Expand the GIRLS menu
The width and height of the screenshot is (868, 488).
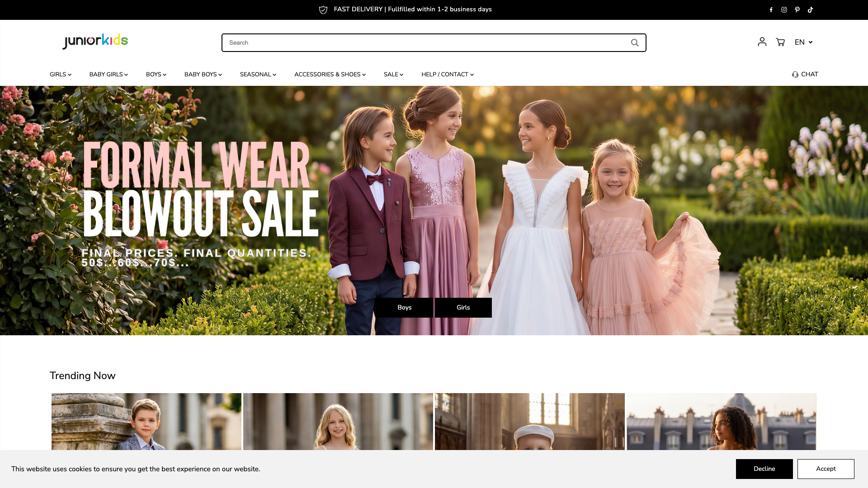(61, 75)
